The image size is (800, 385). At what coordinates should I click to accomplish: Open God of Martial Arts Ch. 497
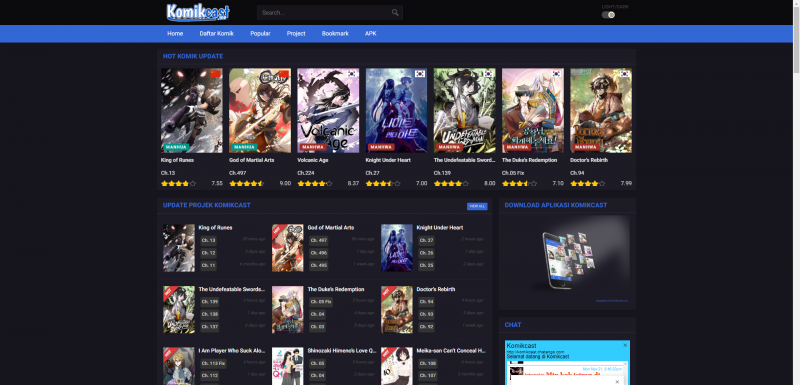coord(319,240)
